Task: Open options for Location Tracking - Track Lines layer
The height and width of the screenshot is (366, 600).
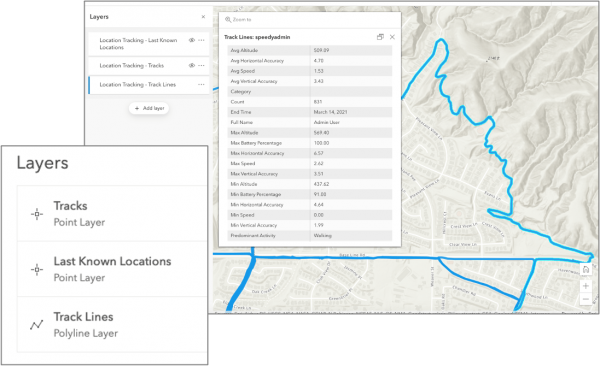Action: click(201, 85)
